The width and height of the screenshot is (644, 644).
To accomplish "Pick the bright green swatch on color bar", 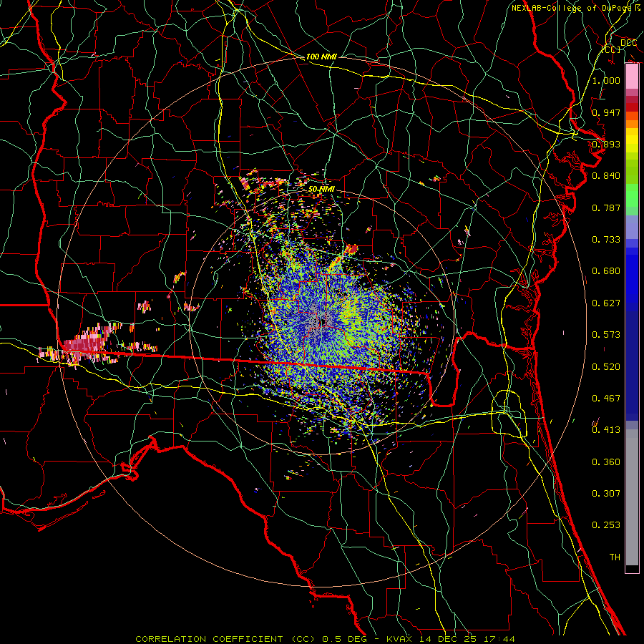I will tap(632, 195).
